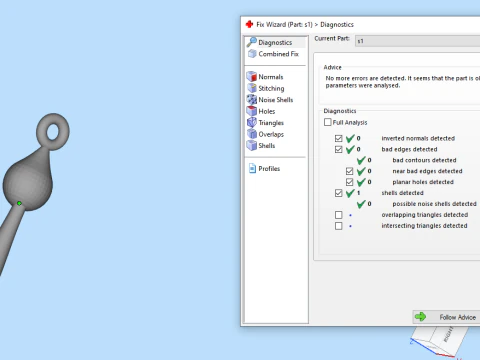This screenshot has width=480, height=360.
Task: Click green checkmark beside bad contours detected
Action: pos(361,160)
